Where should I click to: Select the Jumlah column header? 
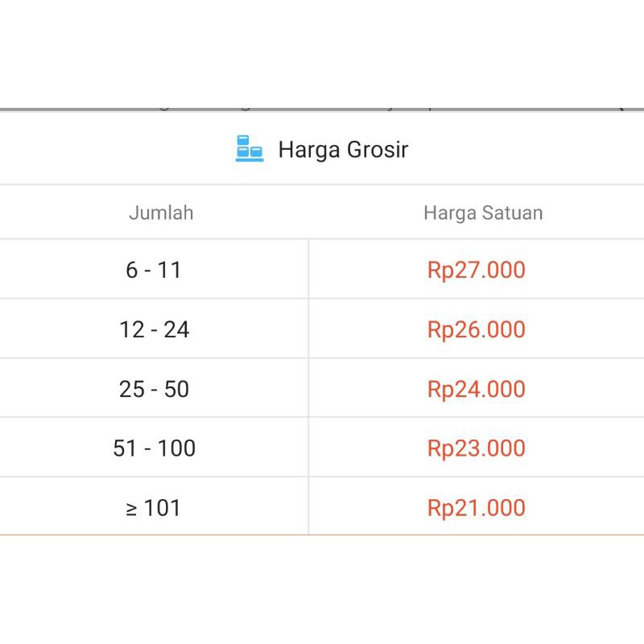pyautogui.click(x=161, y=213)
